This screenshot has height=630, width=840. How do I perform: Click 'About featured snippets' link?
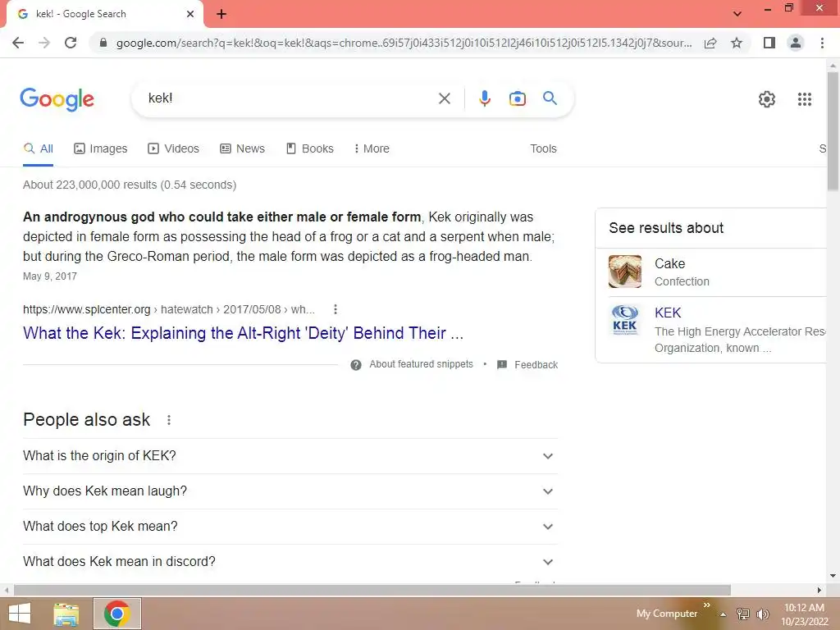point(421,364)
